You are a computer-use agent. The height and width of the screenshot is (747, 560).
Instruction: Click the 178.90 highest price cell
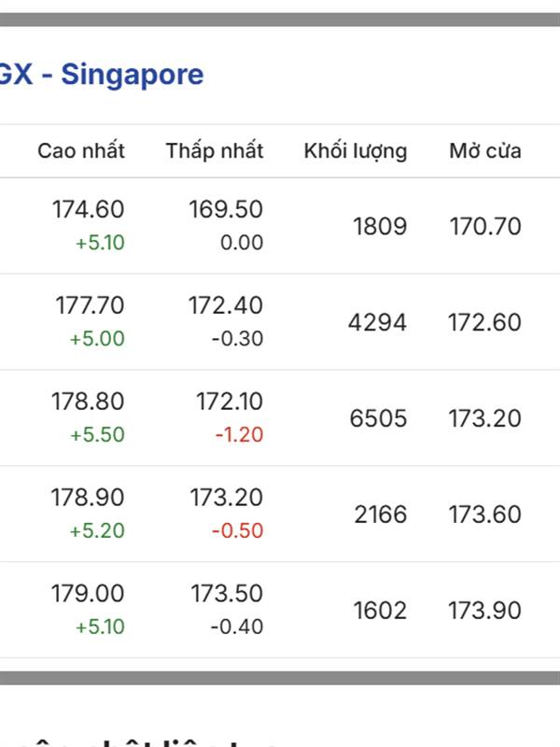(x=88, y=498)
